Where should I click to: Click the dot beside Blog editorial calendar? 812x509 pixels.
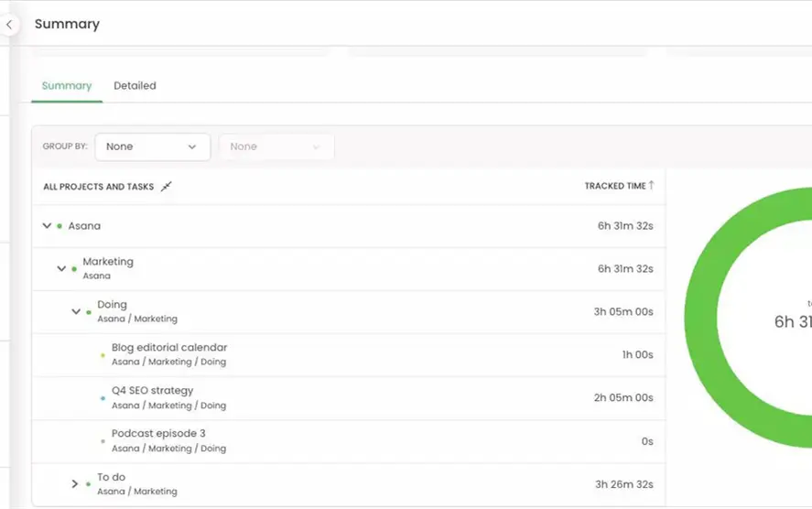point(103,355)
